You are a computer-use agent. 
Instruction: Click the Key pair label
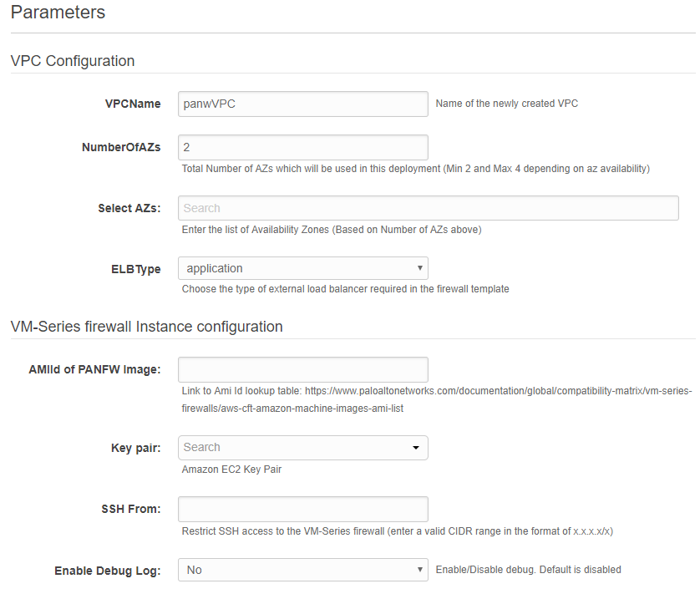point(136,448)
